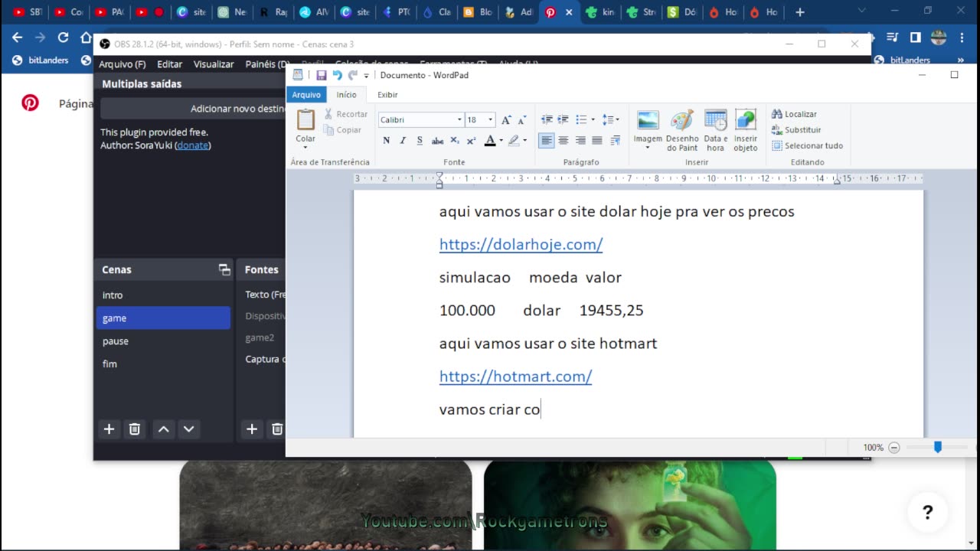Open the font color dropdown arrow
This screenshot has height=551, width=980.
[x=501, y=141]
